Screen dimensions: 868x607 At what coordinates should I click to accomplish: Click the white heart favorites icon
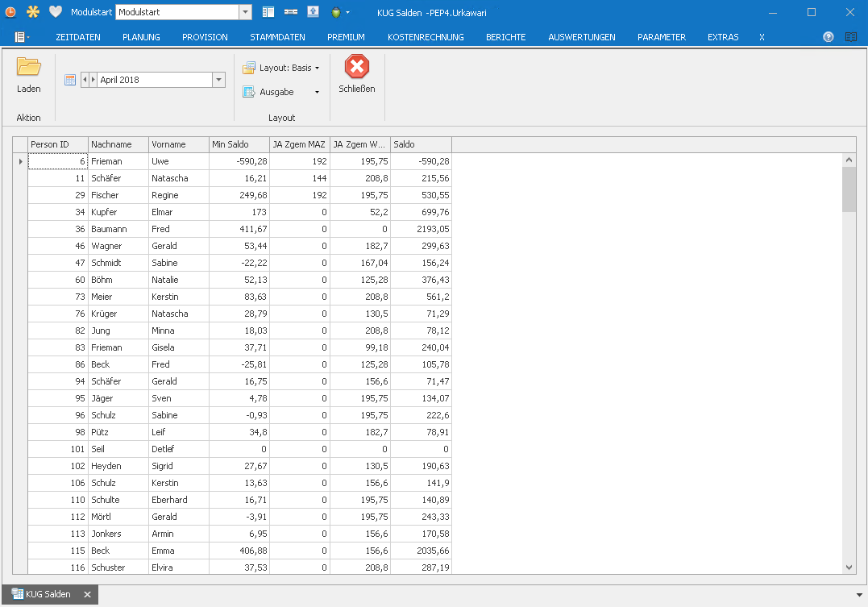click(55, 12)
